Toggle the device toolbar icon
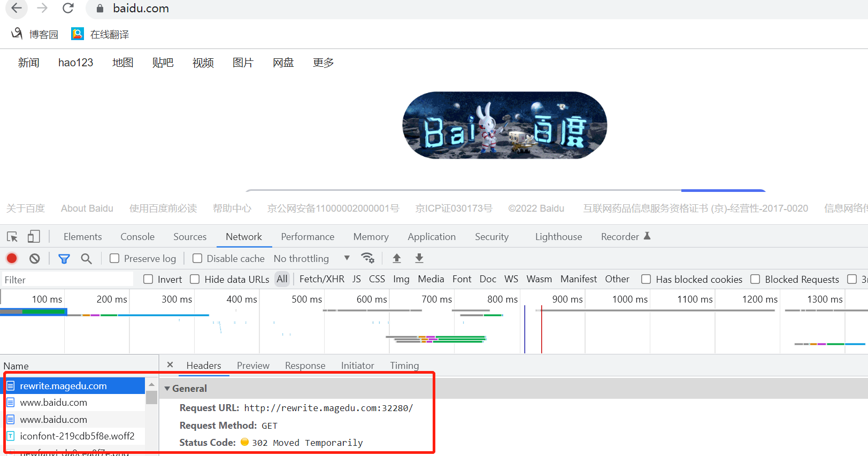 34,237
